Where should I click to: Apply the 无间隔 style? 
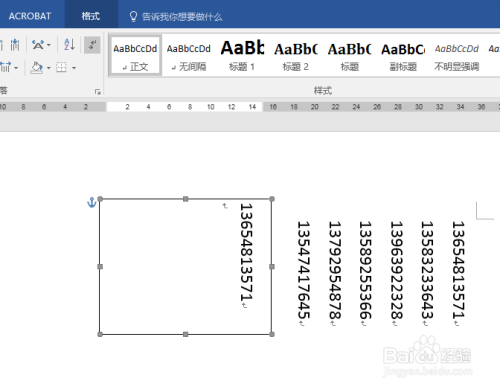click(189, 57)
